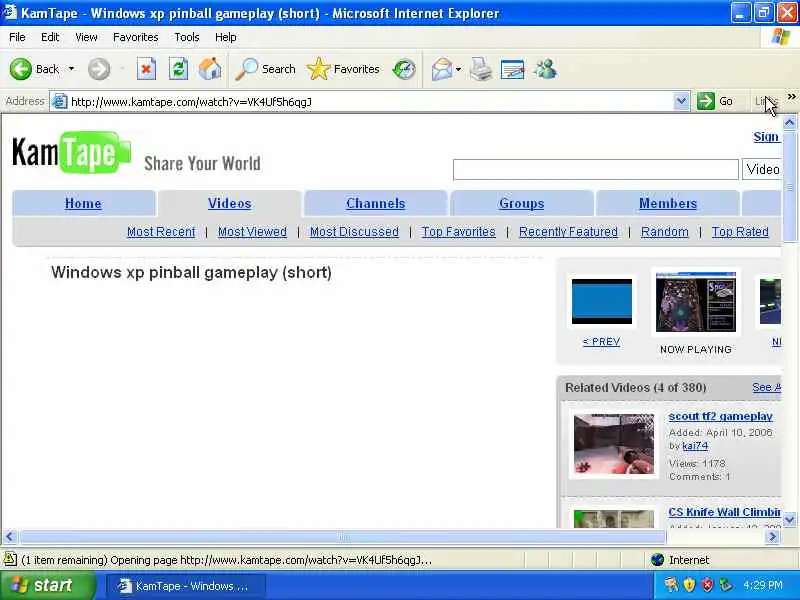800x600 pixels.
Task: Refresh the page with green arrows icon
Action: coord(178,69)
